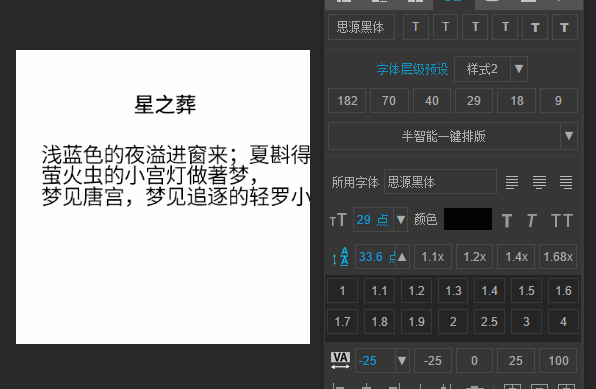Click the lightest-weight T font button
The width and height of the screenshot is (596, 389).
pyautogui.click(x=415, y=27)
